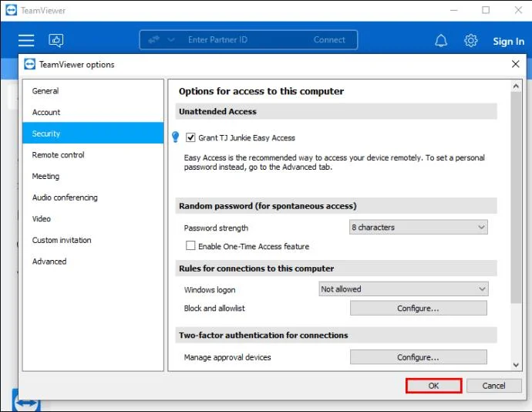
Task: Click the Connect button
Action: point(329,40)
